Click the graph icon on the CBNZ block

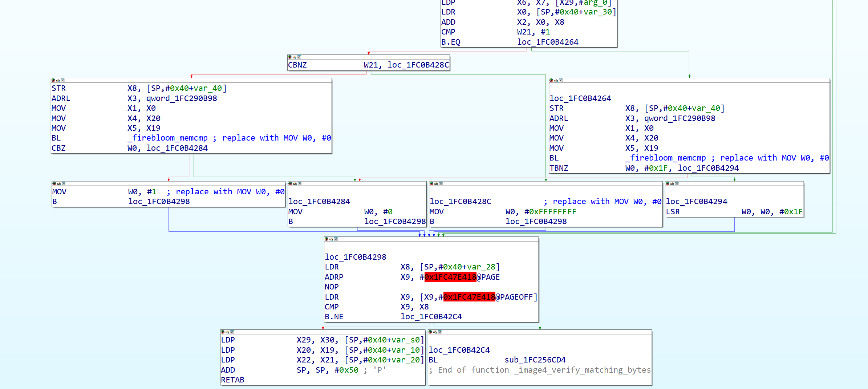(299, 57)
